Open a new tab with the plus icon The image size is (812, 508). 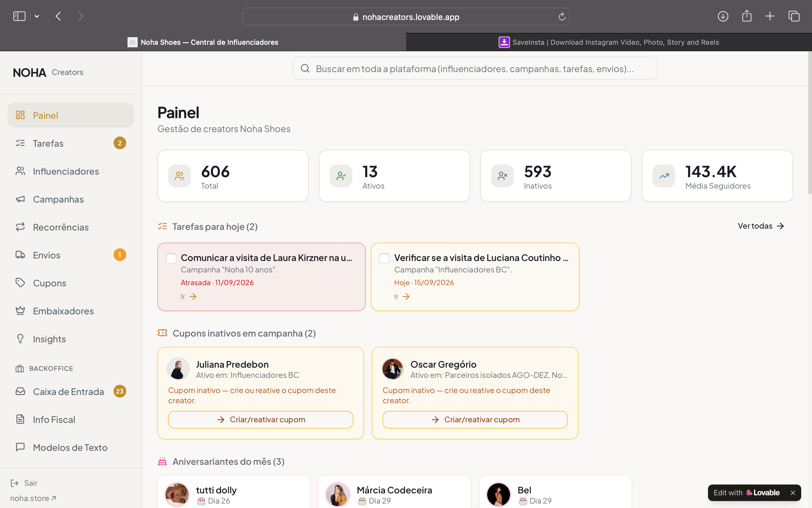(x=770, y=16)
